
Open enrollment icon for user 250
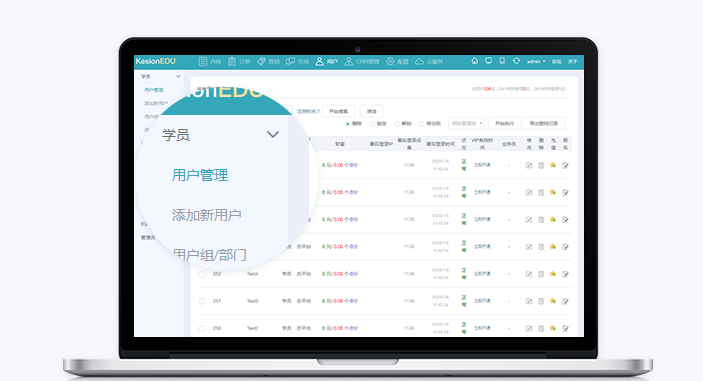click(565, 329)
